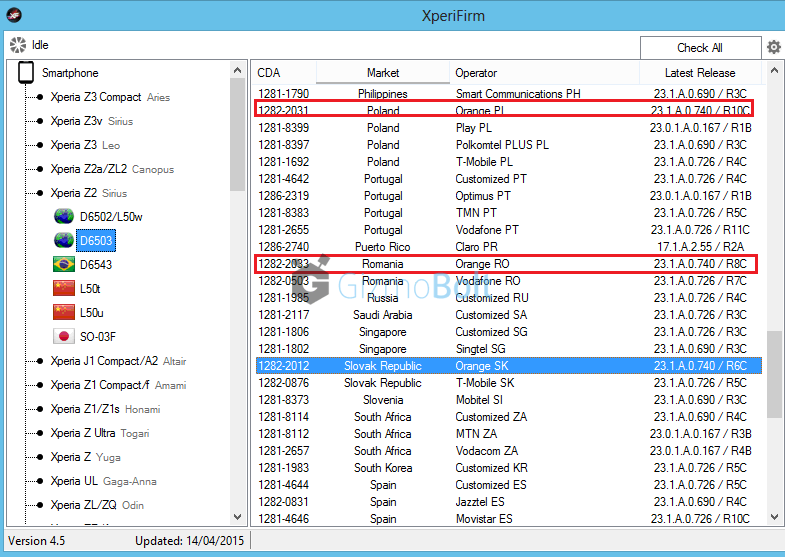Select the globe icon beside D6503

tap(64, 241)
